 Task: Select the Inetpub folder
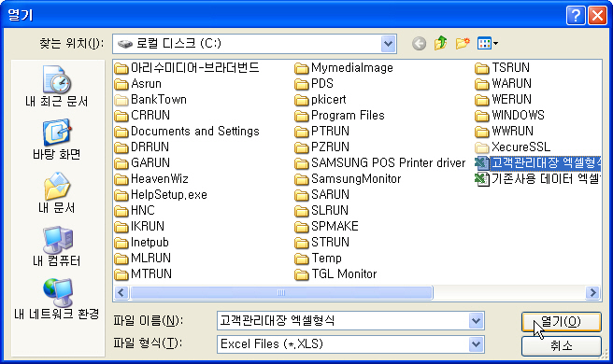(142, 242)
